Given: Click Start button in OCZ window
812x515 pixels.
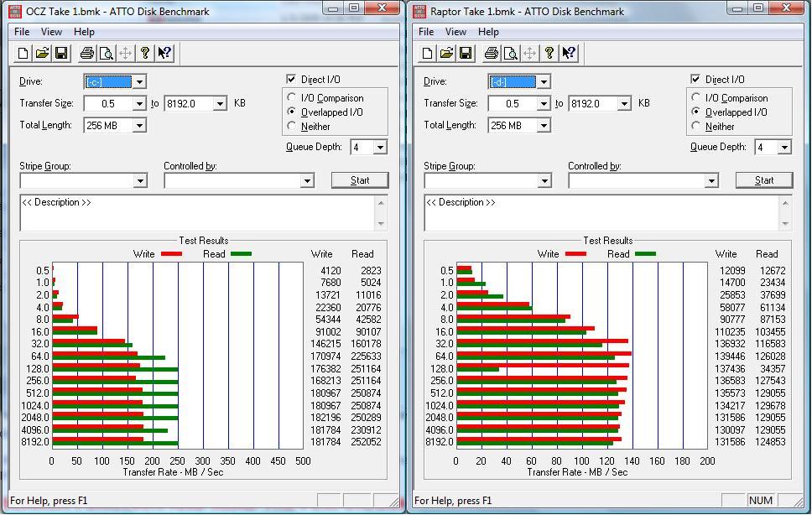Looking at the screenshot, I should point(360,180).
